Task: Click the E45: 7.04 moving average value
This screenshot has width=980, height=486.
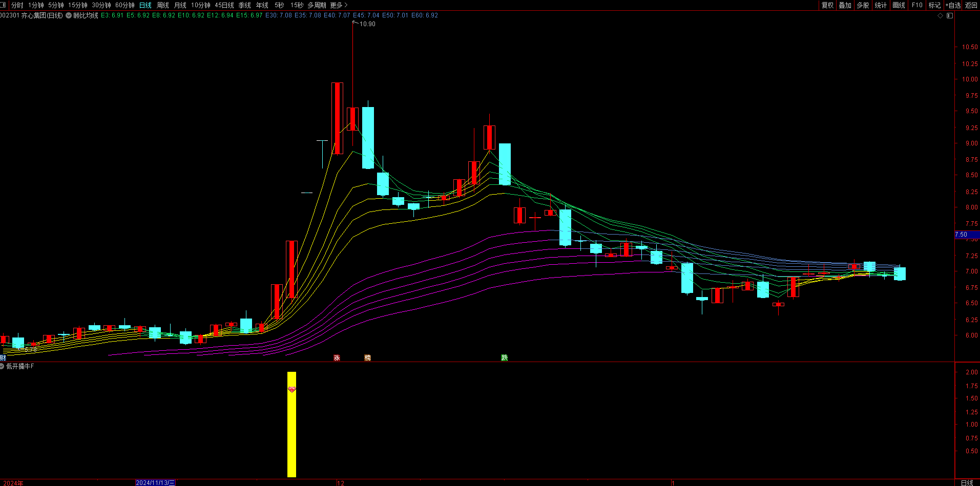Action: click(x=366, y=15)
